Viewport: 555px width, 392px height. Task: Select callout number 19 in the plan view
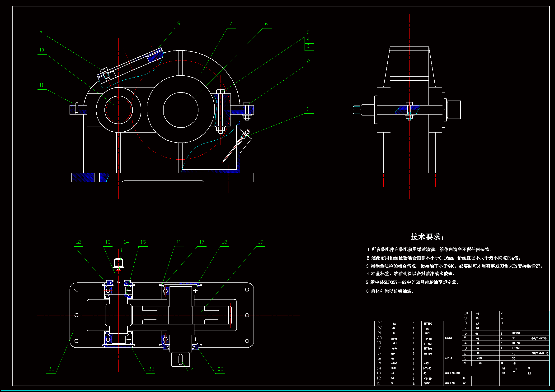click(260, 242)
